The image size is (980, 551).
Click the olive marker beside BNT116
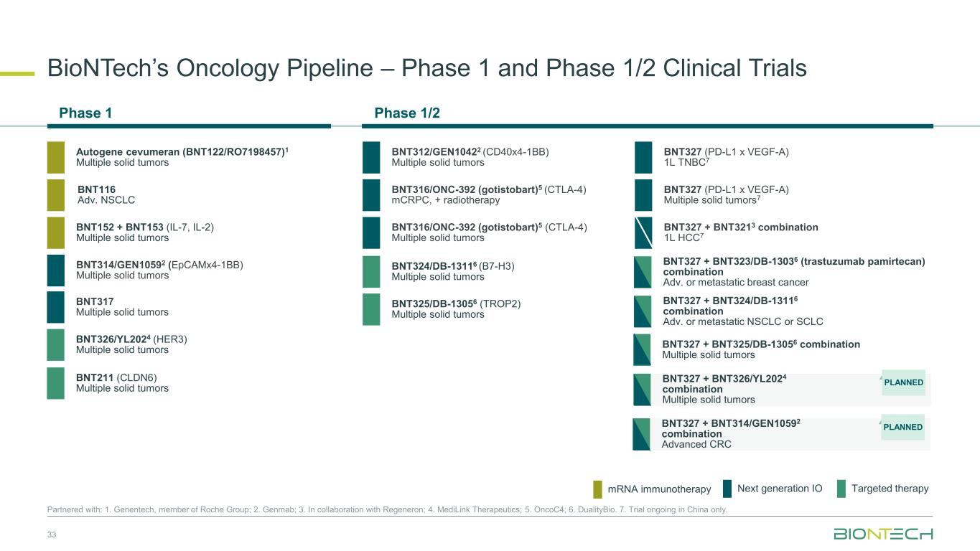56,195
